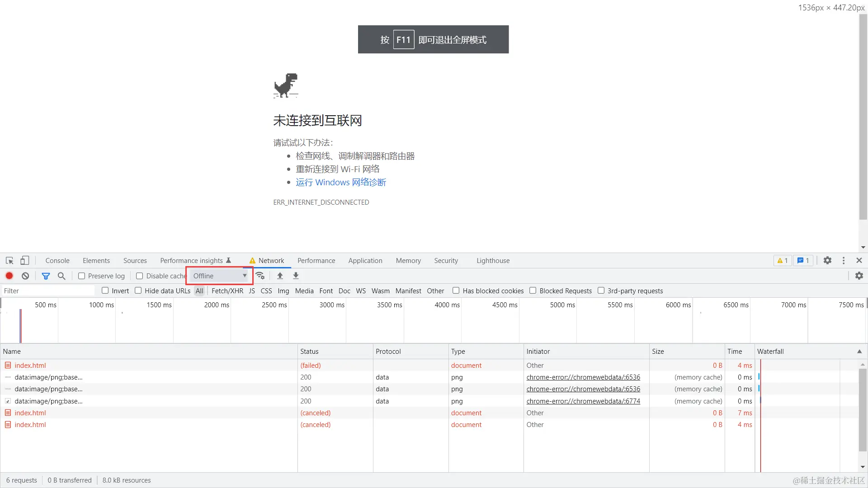Open the network search magnifier icon
The width and height of the screenshot is (868, 488).
click(61, 276)
